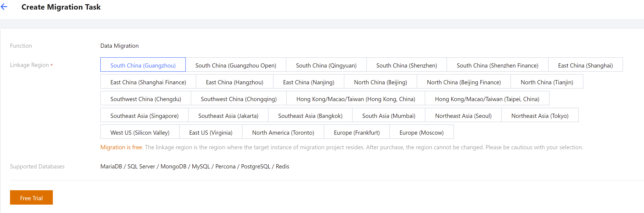The image size is (644, 213).
Task: Choose North America (Toronto) region
Action: click(283, 132)
